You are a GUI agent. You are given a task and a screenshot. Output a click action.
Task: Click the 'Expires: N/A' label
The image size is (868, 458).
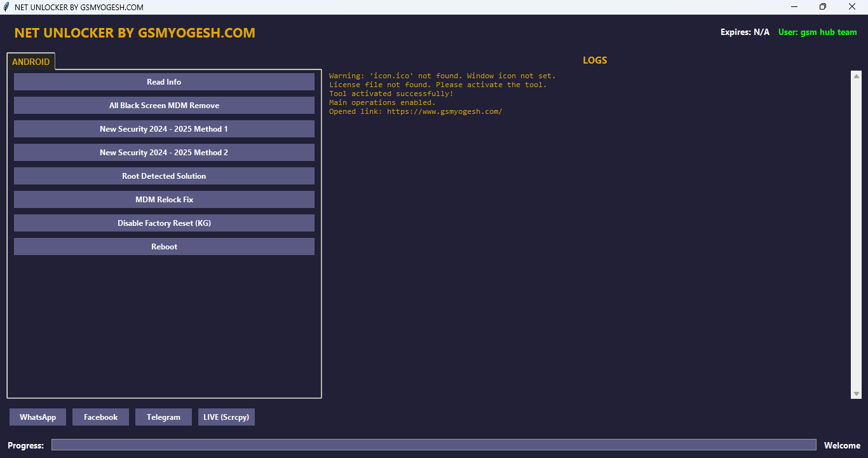(745, 32)
